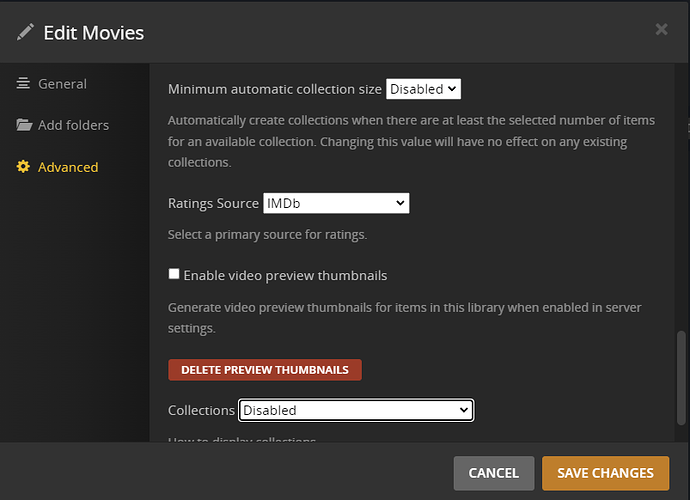
Task: Click 'Minimum automatic collection size' label
Action: [x=275, y=89]
